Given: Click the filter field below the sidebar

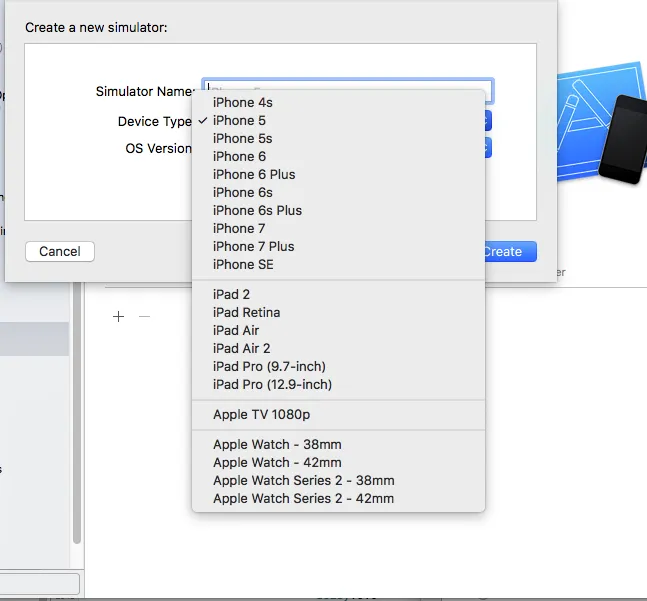Looking at the screenshot, I should tap(40, 584).
